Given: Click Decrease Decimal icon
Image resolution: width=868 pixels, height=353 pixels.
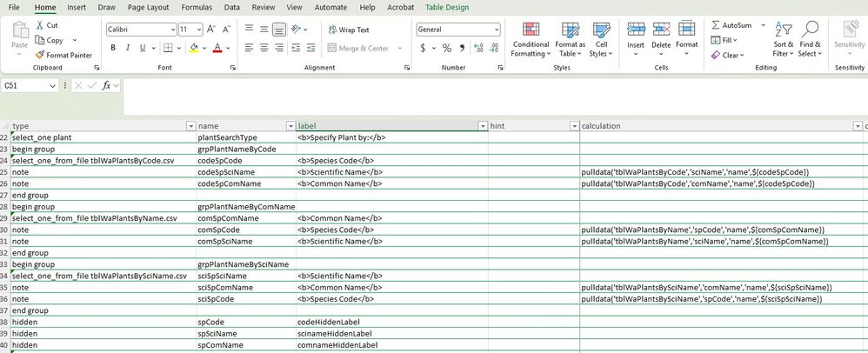Looking at the screenshot, I should (494, 48).
